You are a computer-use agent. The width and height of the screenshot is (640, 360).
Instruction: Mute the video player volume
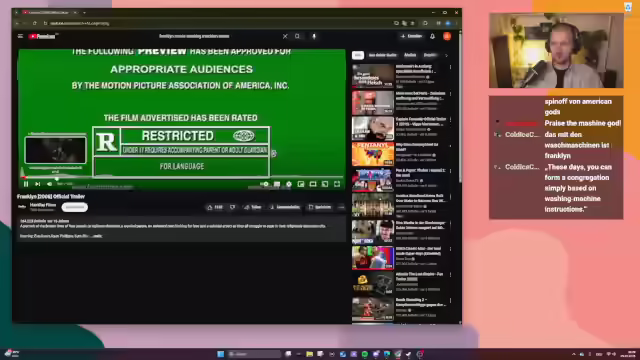(x=49, y=184)
